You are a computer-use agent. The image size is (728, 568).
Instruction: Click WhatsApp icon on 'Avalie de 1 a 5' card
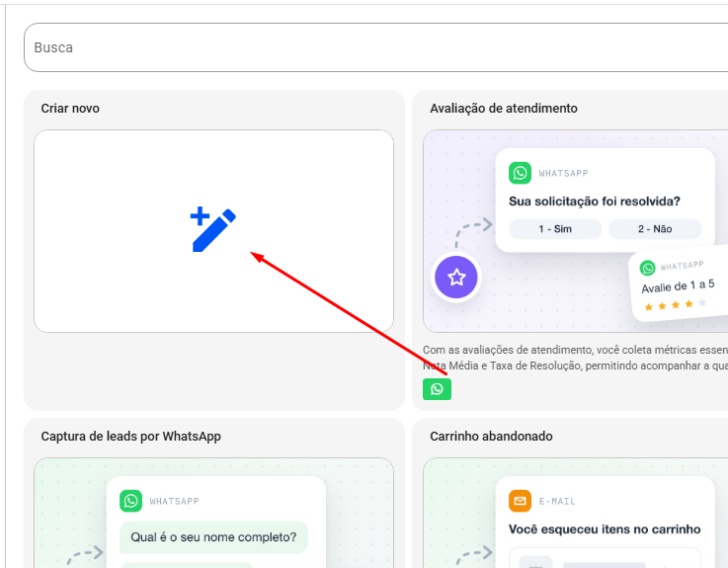[647, 268]
